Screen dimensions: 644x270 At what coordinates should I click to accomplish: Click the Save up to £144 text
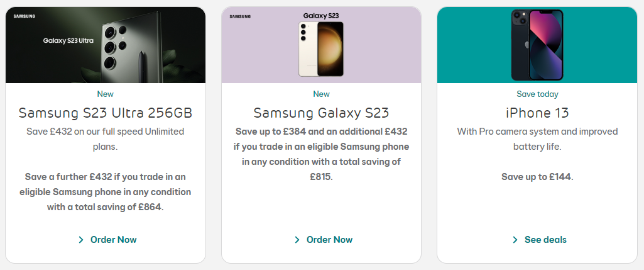537,177
